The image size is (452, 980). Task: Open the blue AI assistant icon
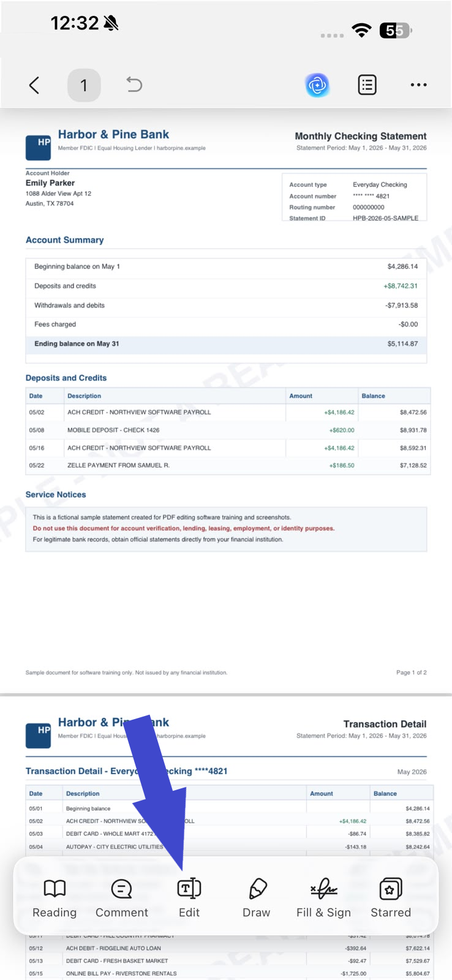[317, 85]
